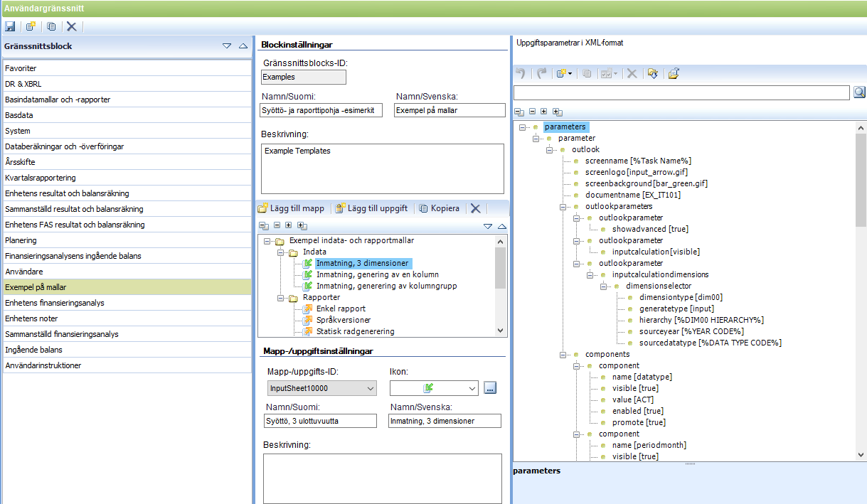Delete the selected interface block in top toolbar

(71, 26)
